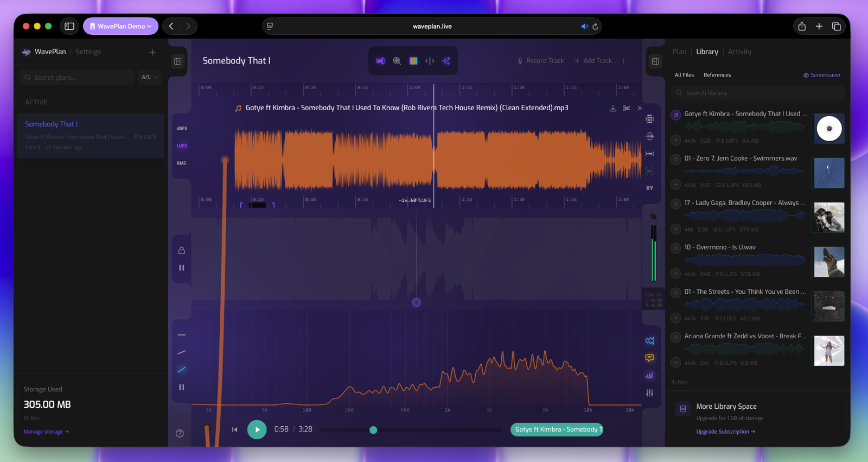Viewport: 868px width, 462px height.
Task: Focus the Search library field
Action: [x=758, y=93]
